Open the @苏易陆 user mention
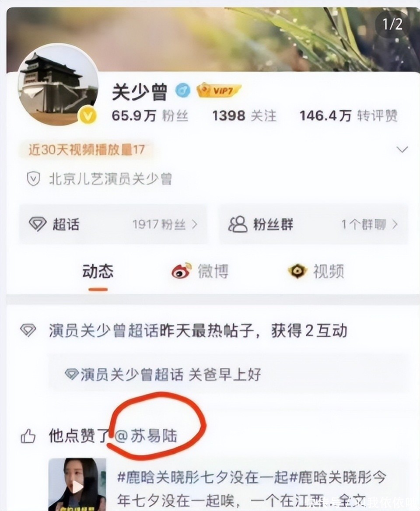 tap(146, 436)
